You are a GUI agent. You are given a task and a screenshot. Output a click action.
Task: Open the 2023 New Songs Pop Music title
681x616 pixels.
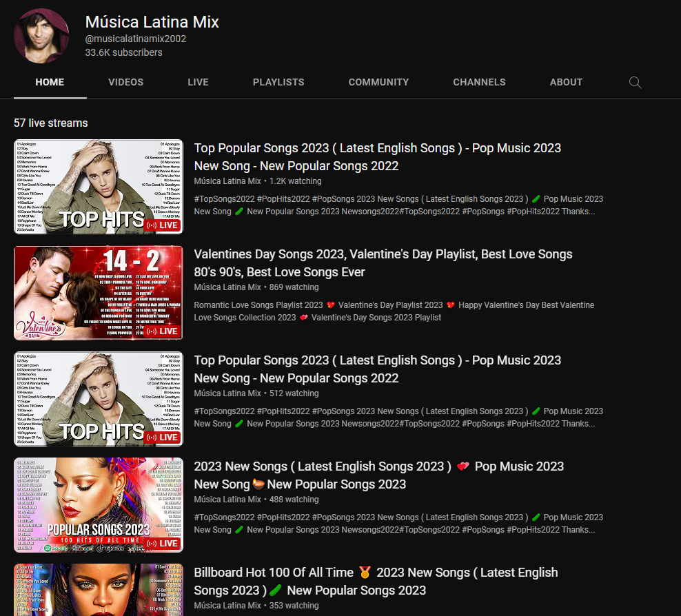[x=378, y=475]
